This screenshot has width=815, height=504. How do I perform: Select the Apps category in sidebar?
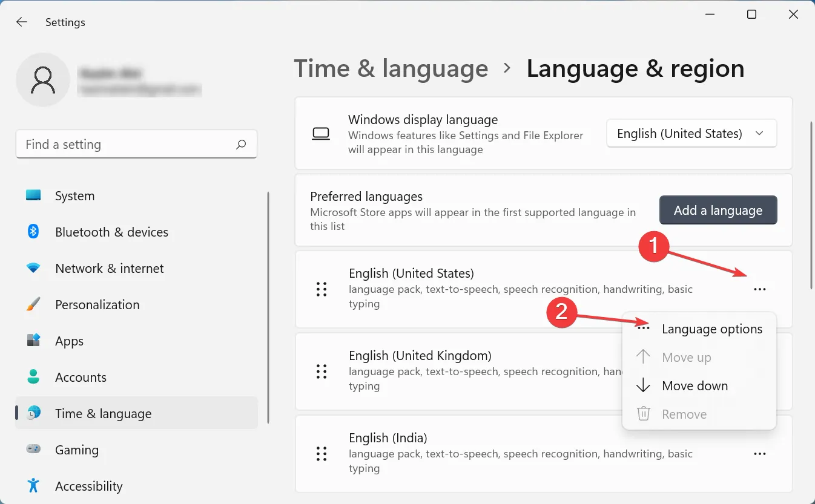(69, 341)
